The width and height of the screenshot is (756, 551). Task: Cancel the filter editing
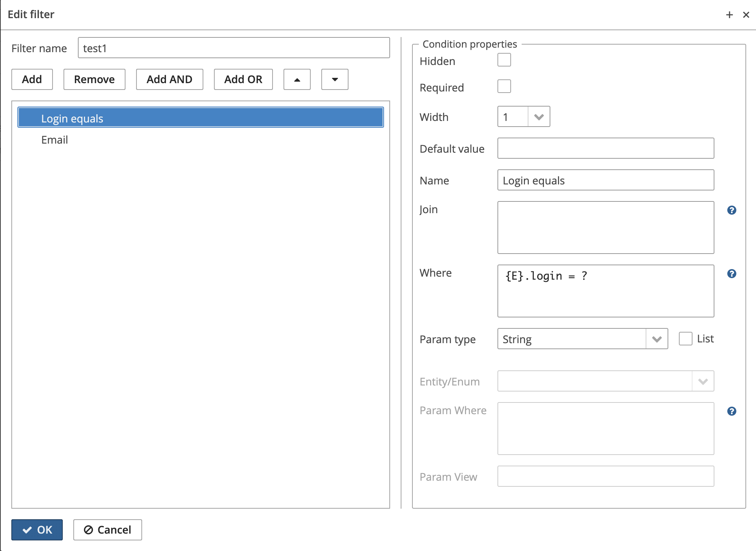click(x=107, y=530)
